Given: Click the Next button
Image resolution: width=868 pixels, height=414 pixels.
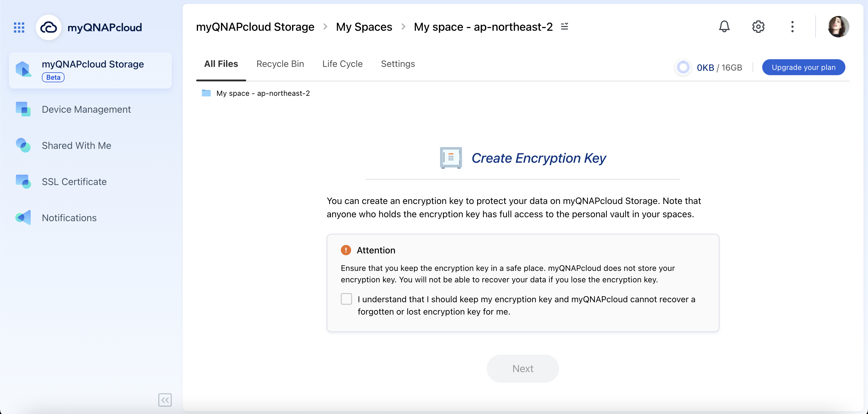Looking at the screenshot, I should click(x=523, y=368).
